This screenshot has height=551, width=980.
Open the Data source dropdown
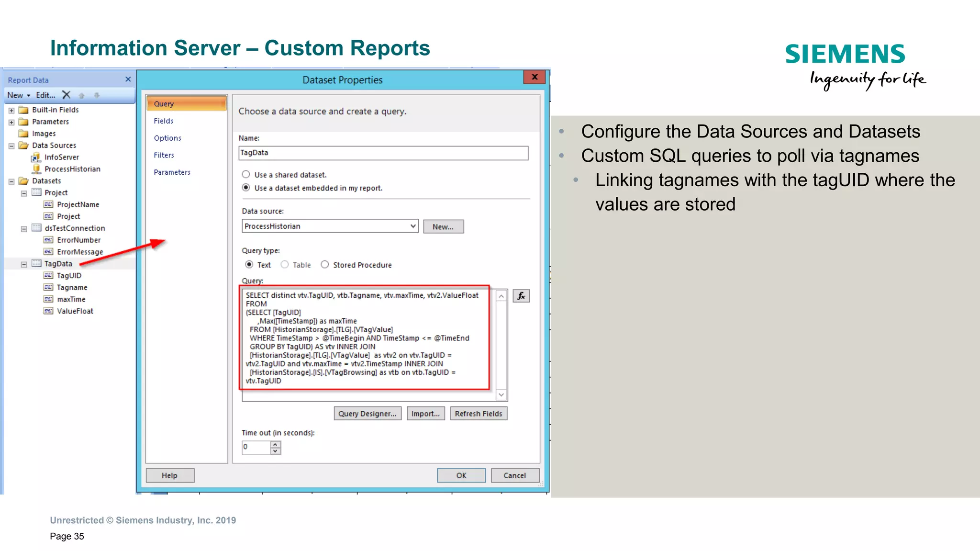(x=413, y=226)
